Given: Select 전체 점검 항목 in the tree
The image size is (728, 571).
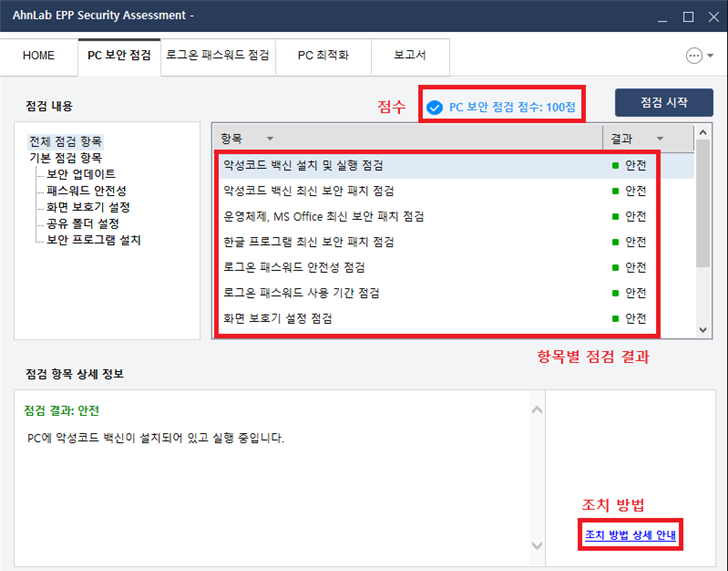Looking at the screenshot, I should pos(66,142).
